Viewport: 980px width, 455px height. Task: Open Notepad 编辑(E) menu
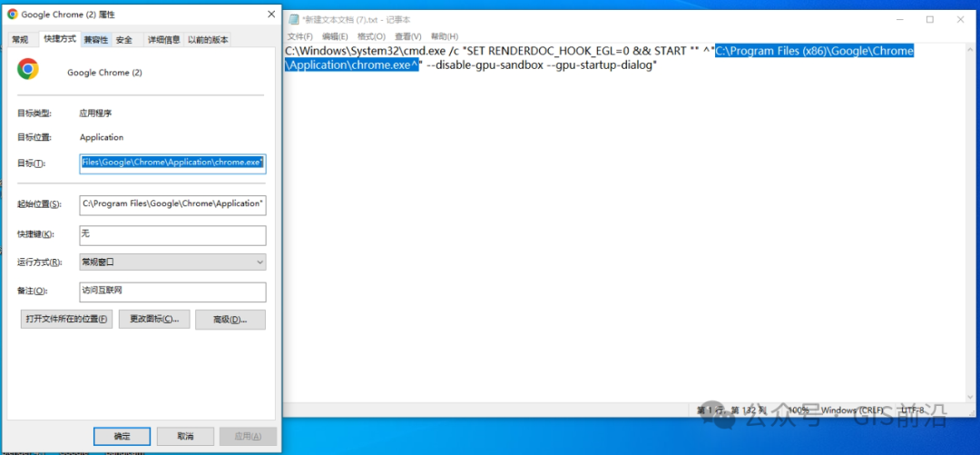click(335, 36)
